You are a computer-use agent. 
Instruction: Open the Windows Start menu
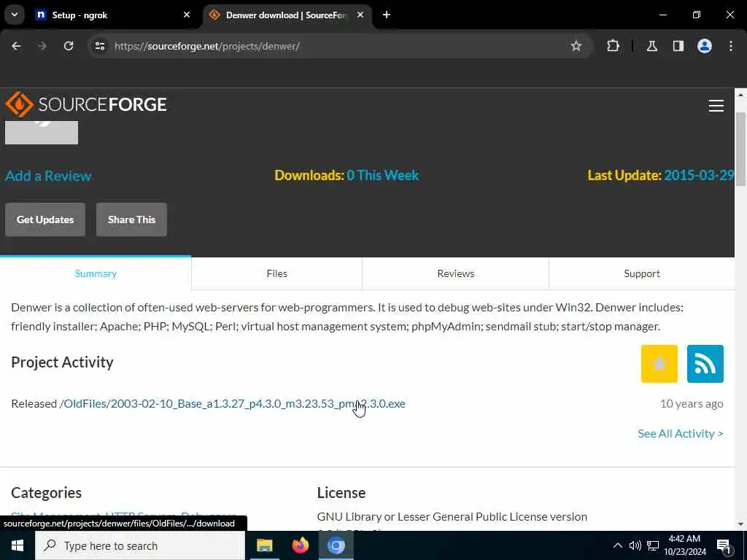[x=18, y=545]
